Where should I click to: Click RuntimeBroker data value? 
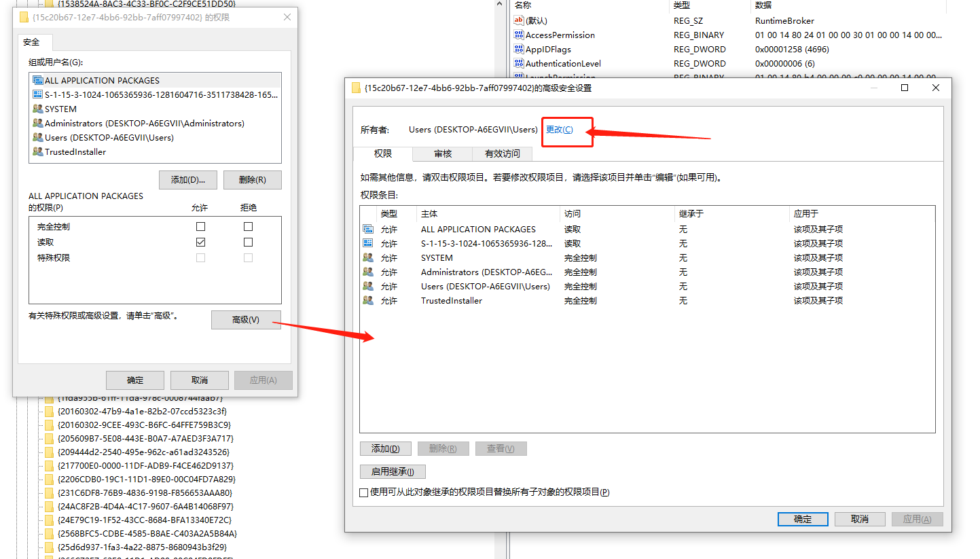(x=784, y=20)
